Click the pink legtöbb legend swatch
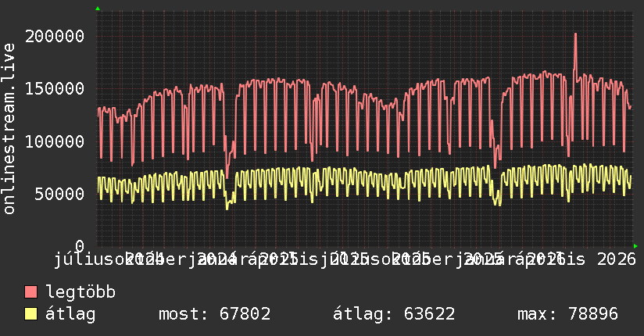 [x=30, y=291]
